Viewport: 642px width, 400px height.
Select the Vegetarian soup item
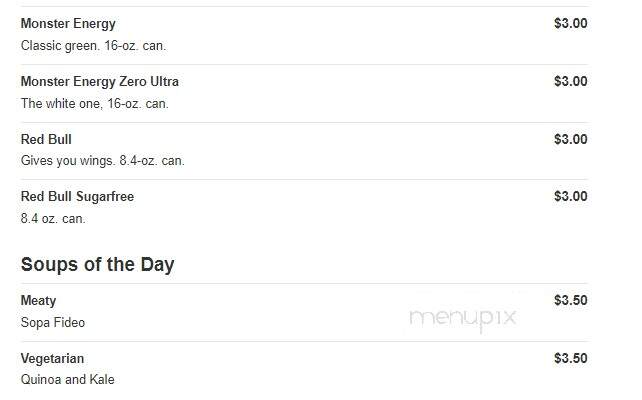pos(52,358)
